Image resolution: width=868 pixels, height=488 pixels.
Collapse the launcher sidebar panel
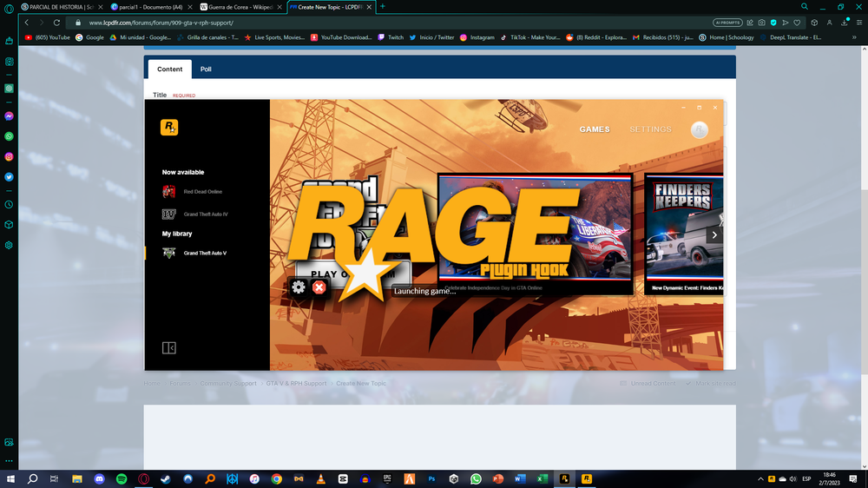[169, 347]
